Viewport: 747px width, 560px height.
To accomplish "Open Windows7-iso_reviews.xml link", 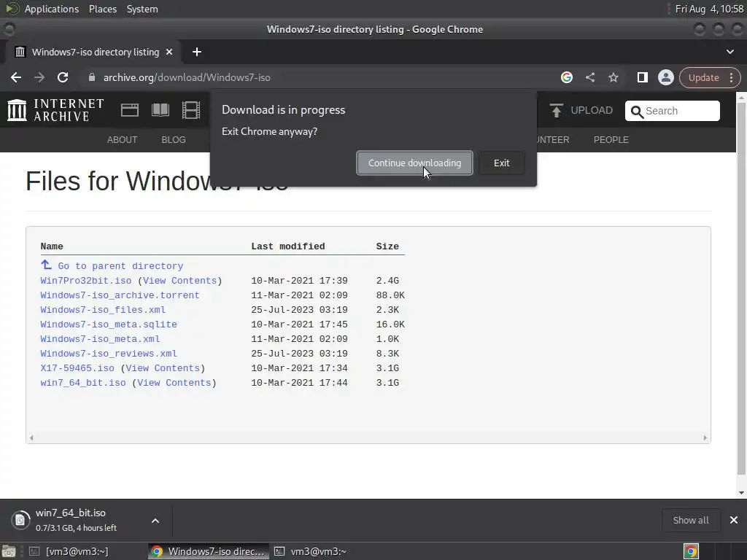I will click(109, 354).
